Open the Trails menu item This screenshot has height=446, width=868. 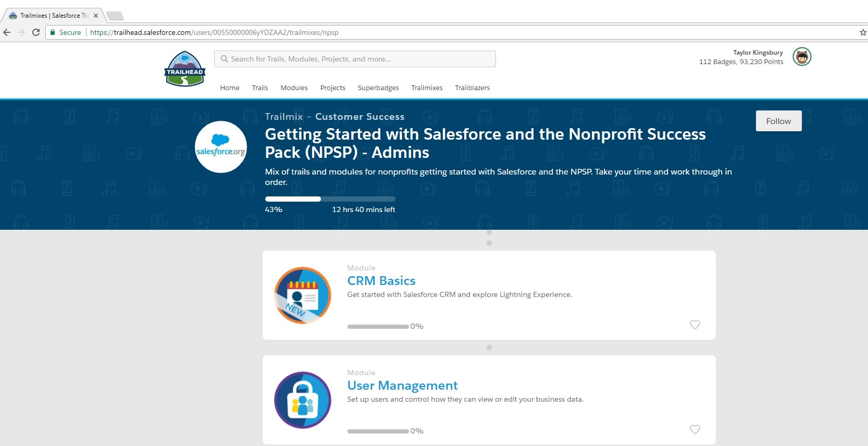[260, 88]
